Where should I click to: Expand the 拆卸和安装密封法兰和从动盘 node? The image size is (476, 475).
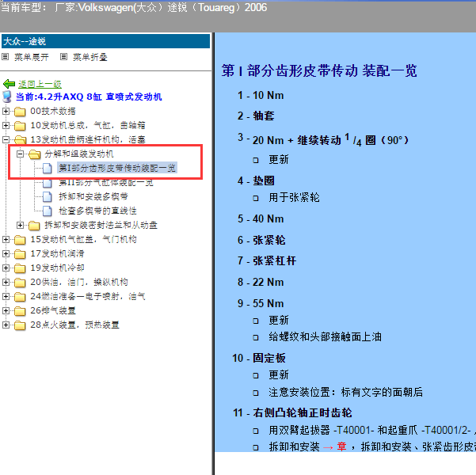coord(20,225)
